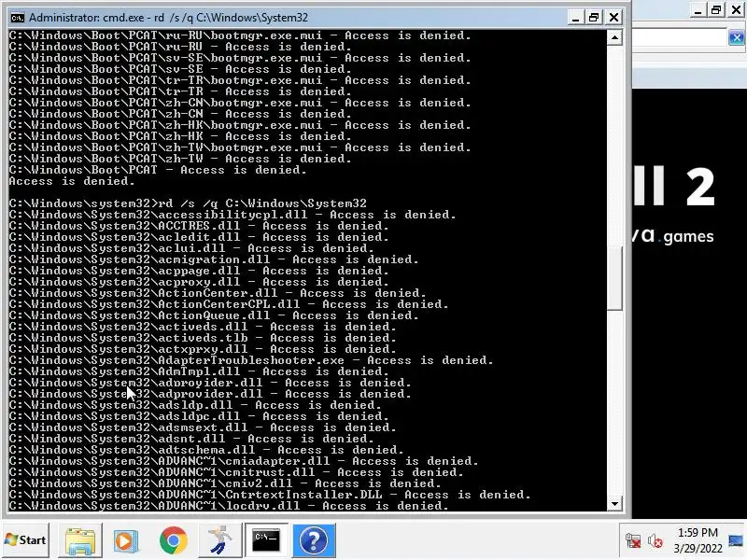The width and height of the screenshot is (747, 560).
Task: Close the background window
Action: click(x=736, y=10)
